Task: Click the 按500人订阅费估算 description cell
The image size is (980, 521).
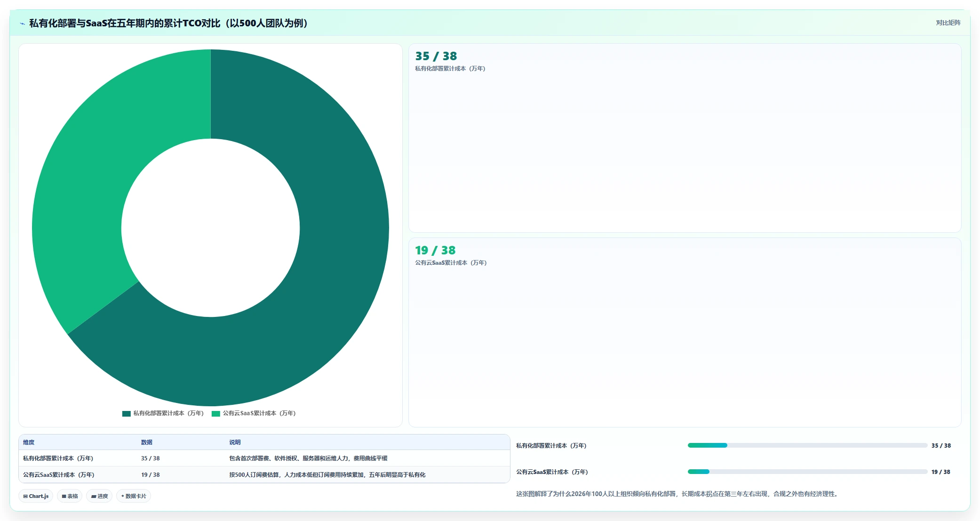Action: 327,475
